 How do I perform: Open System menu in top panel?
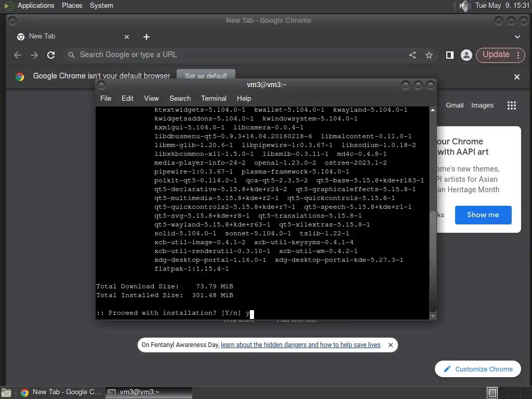[x=101, y=5]
